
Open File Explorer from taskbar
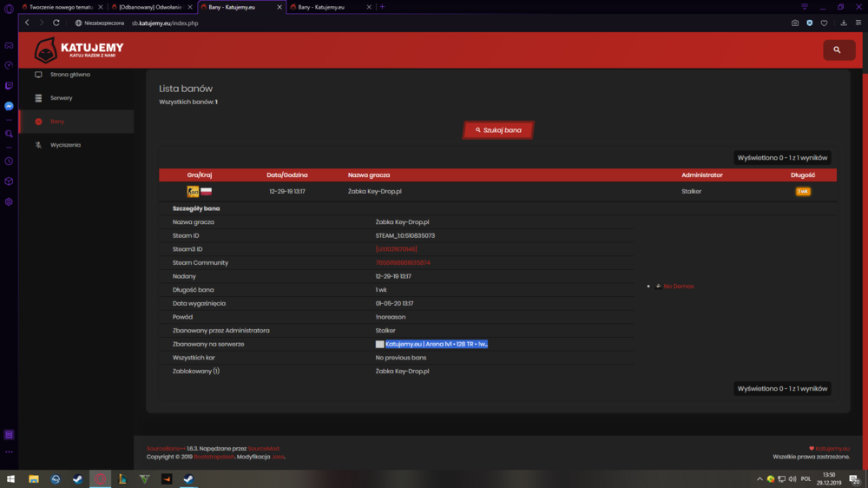click(34, 479)
